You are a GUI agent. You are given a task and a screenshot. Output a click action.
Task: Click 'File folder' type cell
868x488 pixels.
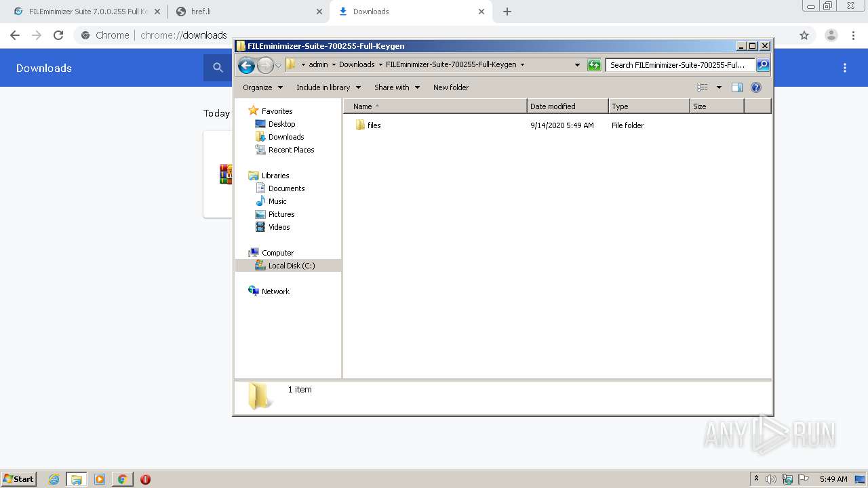pyautogui.click(x=627, y=125)
